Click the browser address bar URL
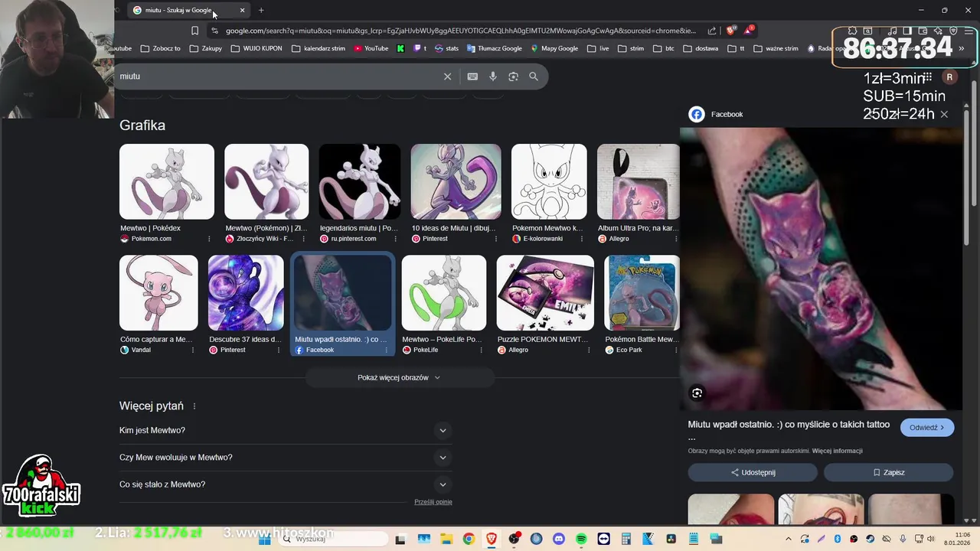The image size is (980, 551). click(461, 31)
